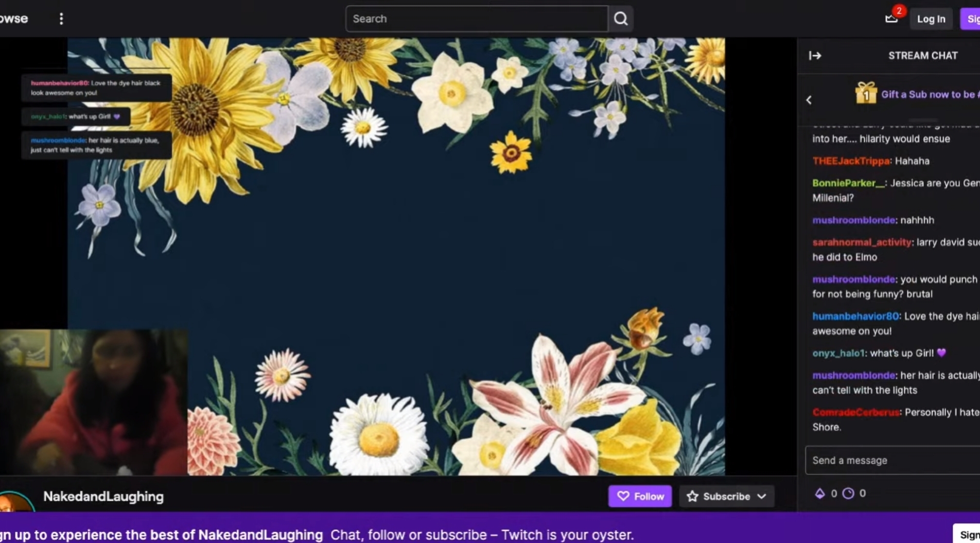Viewport: 980px width, 543px height.
Task: Click onyx_halo1 username in stream chat
Action: tap(838, 353)
